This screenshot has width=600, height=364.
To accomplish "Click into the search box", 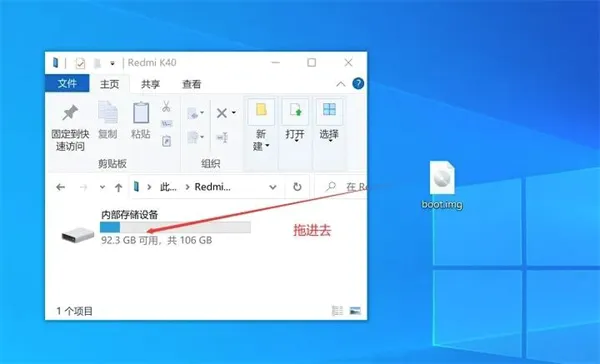I will point(342,187).
